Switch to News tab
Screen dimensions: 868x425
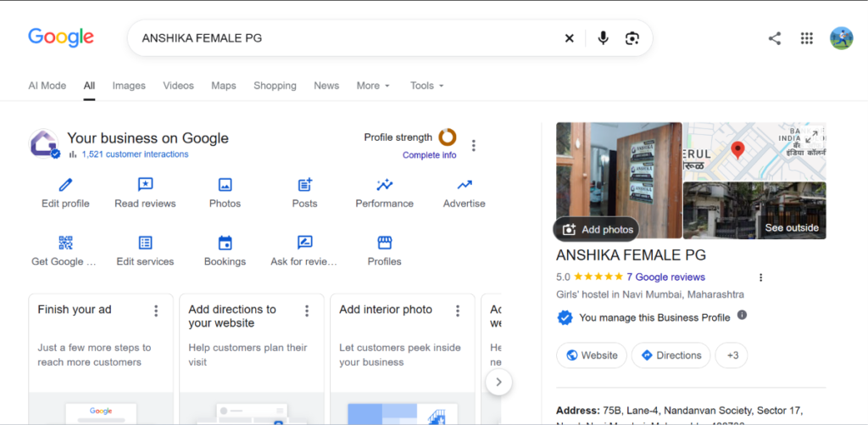click(326, 86)
